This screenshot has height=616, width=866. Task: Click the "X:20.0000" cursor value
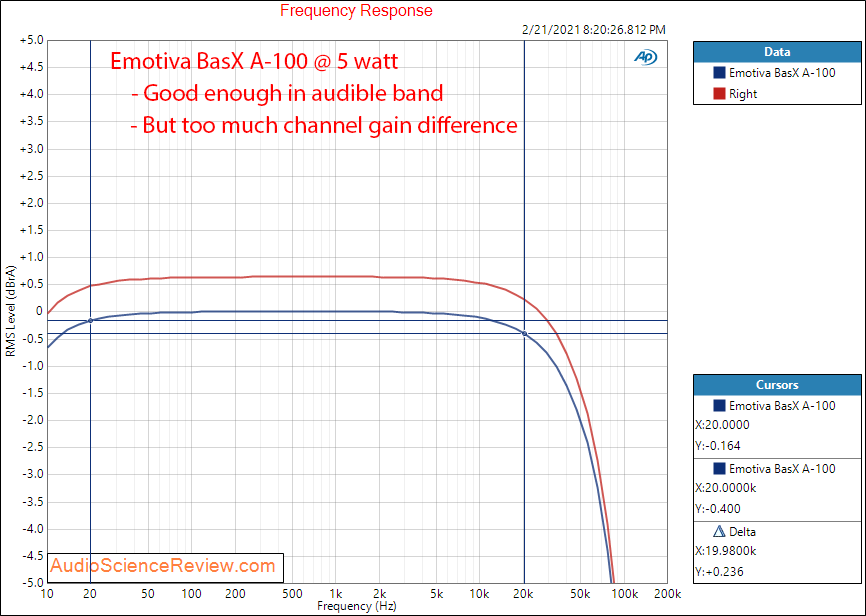pos(722,425)
